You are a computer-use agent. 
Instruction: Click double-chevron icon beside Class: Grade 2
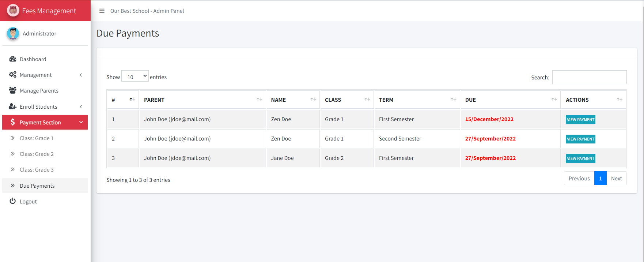[x=13, y=154]
